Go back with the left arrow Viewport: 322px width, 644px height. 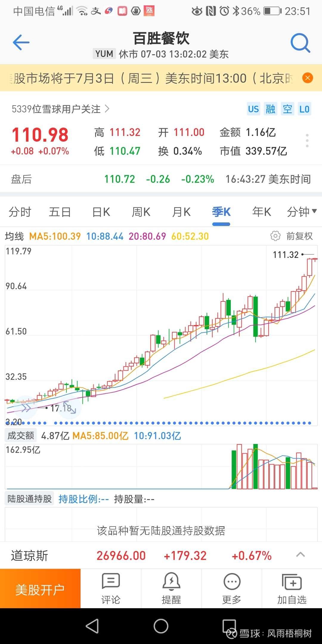coord(21,42)
